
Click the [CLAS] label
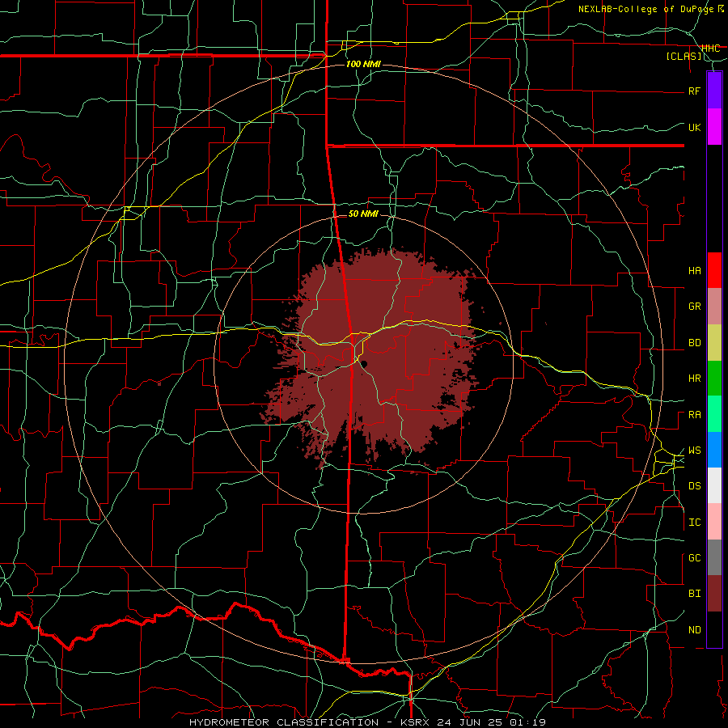(x=684, y=57)
